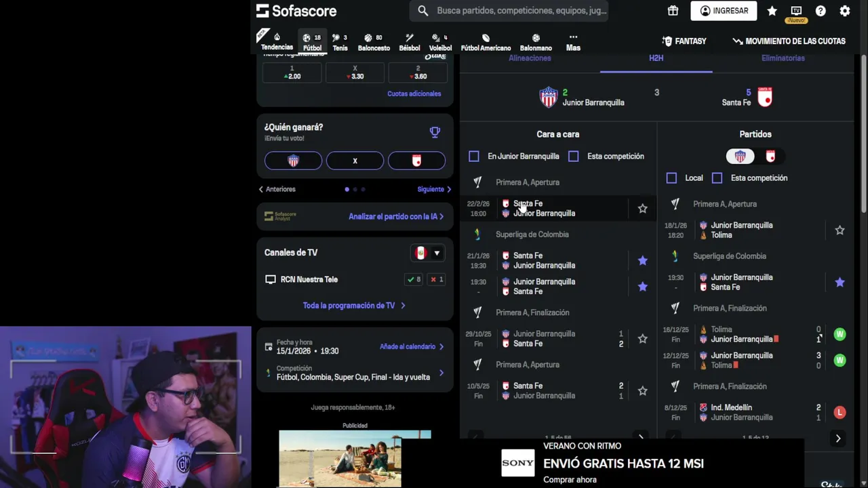Select Baloncesto sport category
This screenshot has width=868, height=488.
(374, 42)
